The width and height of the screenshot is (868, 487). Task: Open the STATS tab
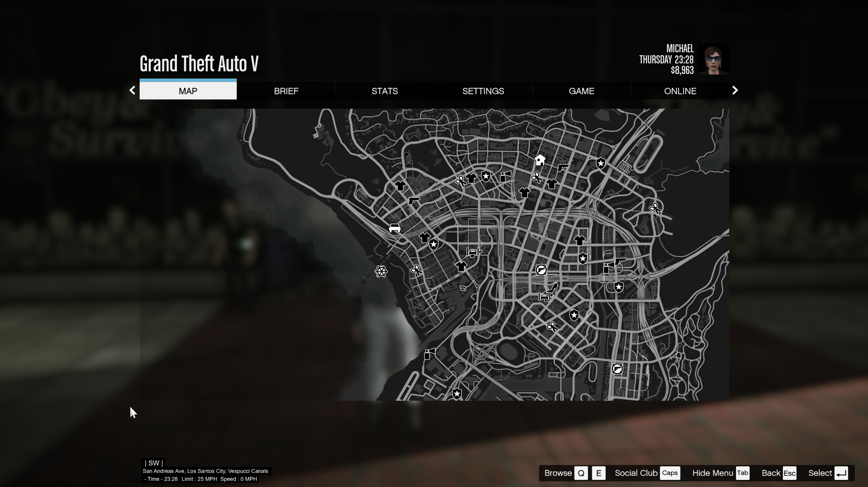coord(384,91)
